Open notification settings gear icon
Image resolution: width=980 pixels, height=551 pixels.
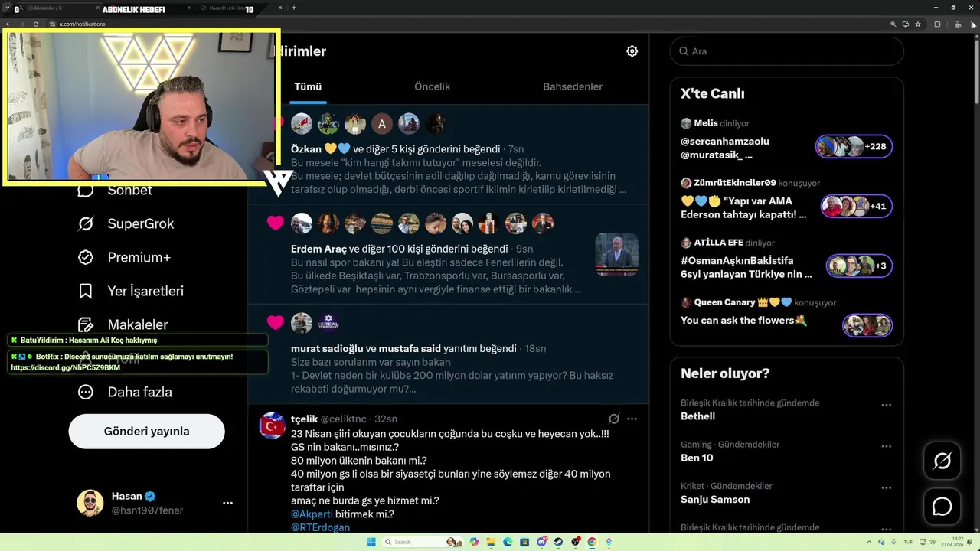(632, 51)
